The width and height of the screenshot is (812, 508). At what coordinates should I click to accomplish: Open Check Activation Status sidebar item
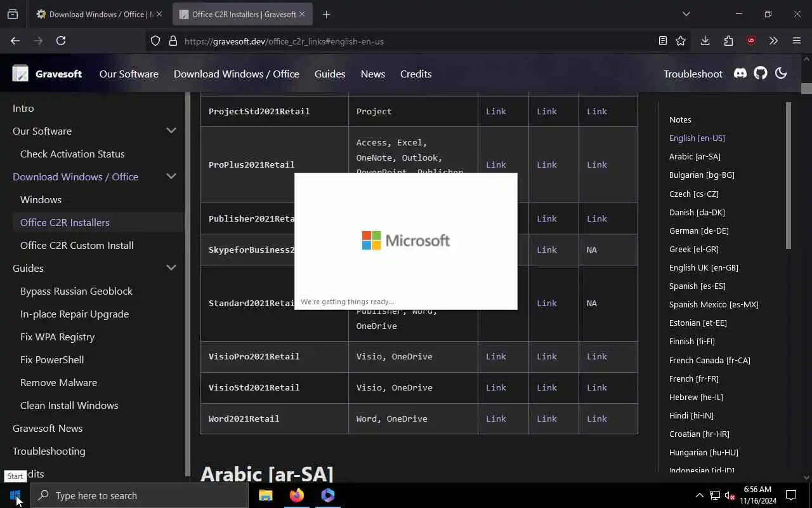pyautogui.click(x=72, y=154)
